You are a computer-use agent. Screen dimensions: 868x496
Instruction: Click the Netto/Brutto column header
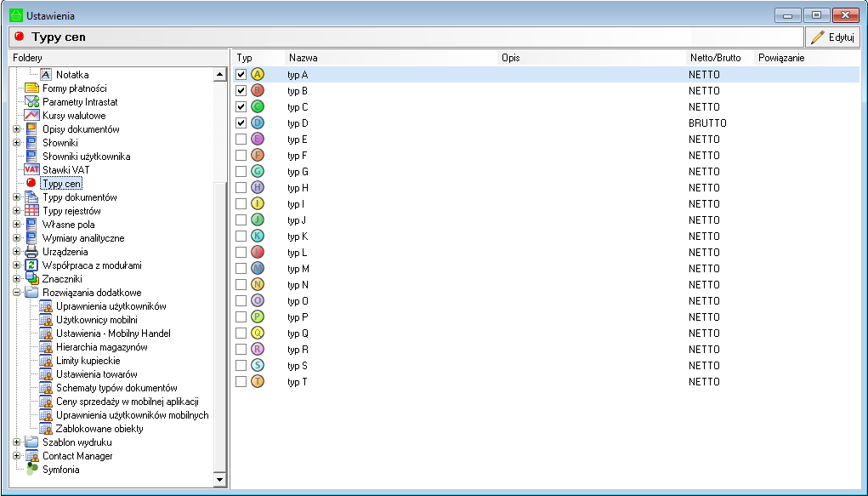point(715,58)
